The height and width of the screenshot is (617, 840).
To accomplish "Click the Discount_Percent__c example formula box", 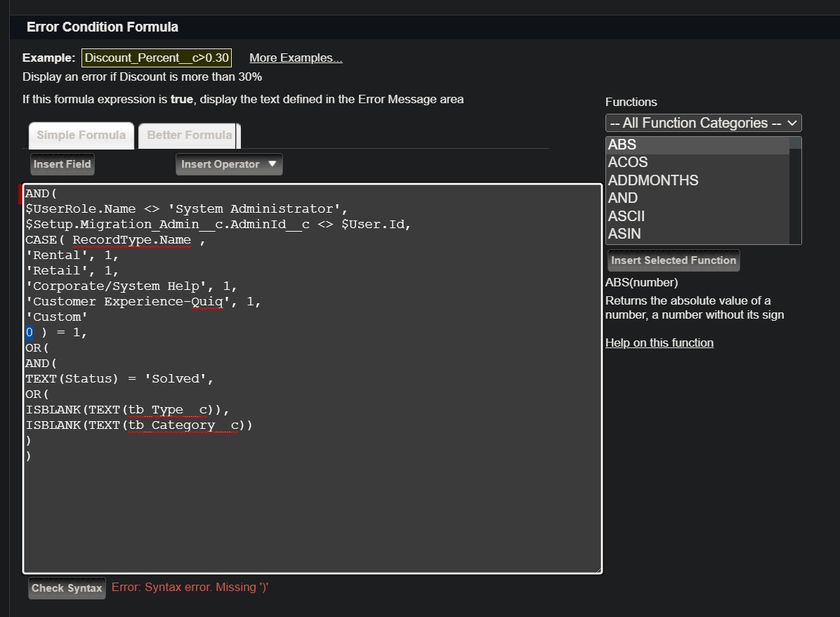I will 157,58.
